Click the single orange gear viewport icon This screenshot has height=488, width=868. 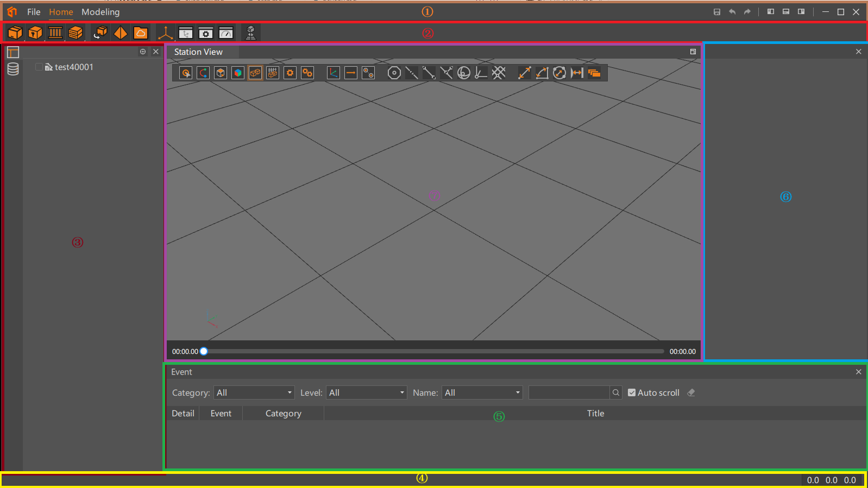pos(290,73)
